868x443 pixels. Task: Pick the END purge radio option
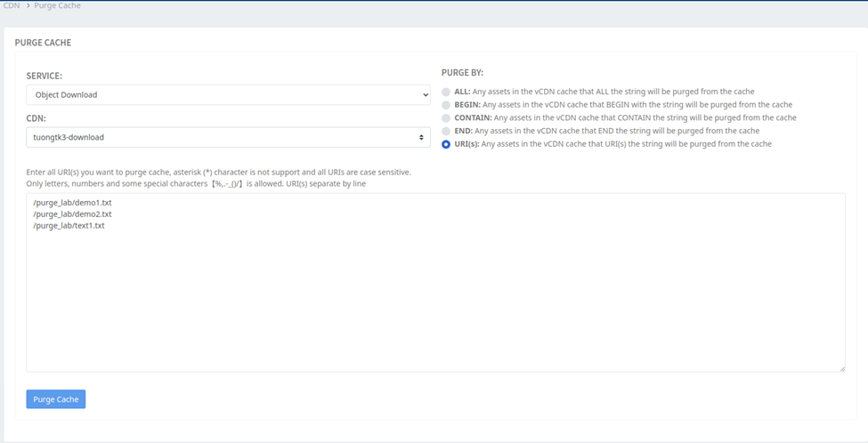pyautogui.click(x=446, y=131)
